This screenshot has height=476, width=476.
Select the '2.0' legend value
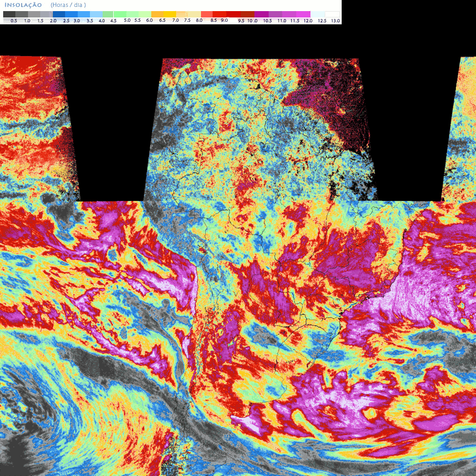pyautogui.click(x=53, y=21)
